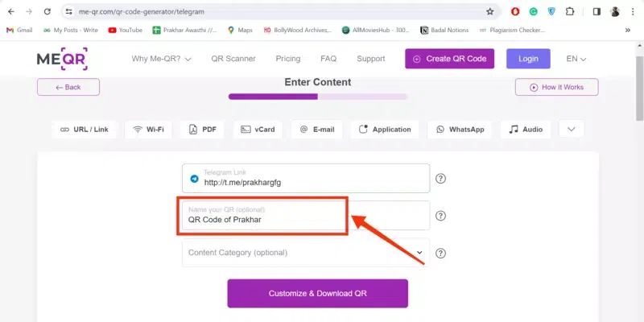Open the YouTube bookmark
Viewport: 644px width, 322px height.
[x=125, y=30]
